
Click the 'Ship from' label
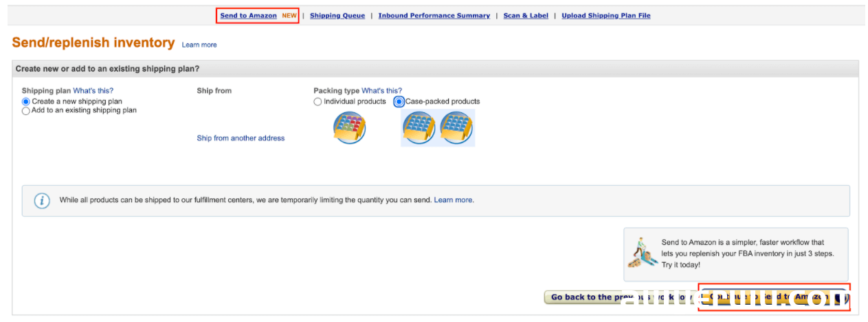click(214, 91)
